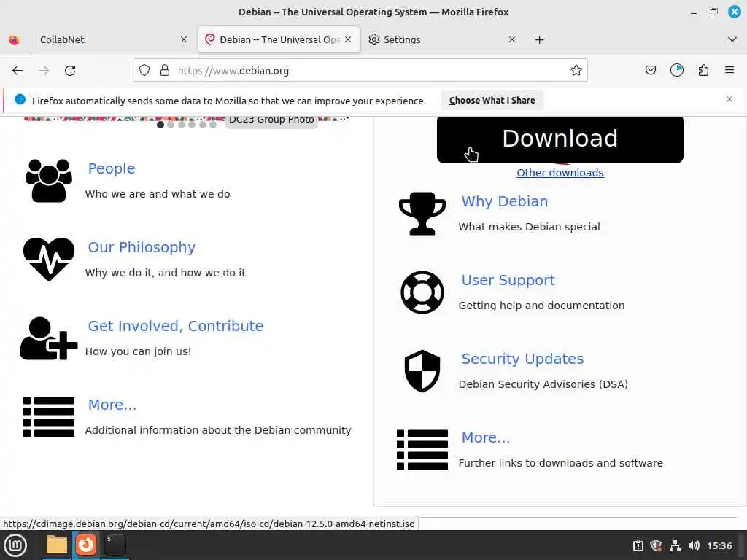The height and width of the screenshot is (560, 747).
Task: Launch the terminal from taskbar
Action: [115, 545]
